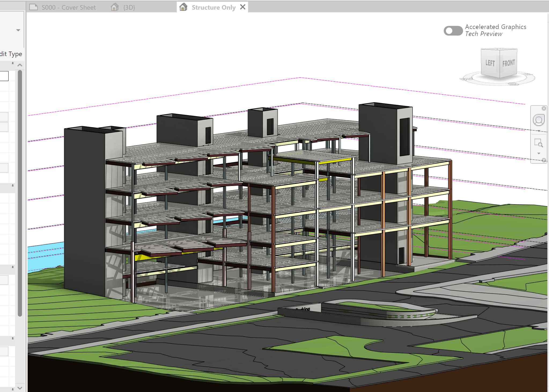Viewport: 549px width, 392px height.
Task: Expand the steering wheel options dropdown arrow
Action: (x=539, y=131)
